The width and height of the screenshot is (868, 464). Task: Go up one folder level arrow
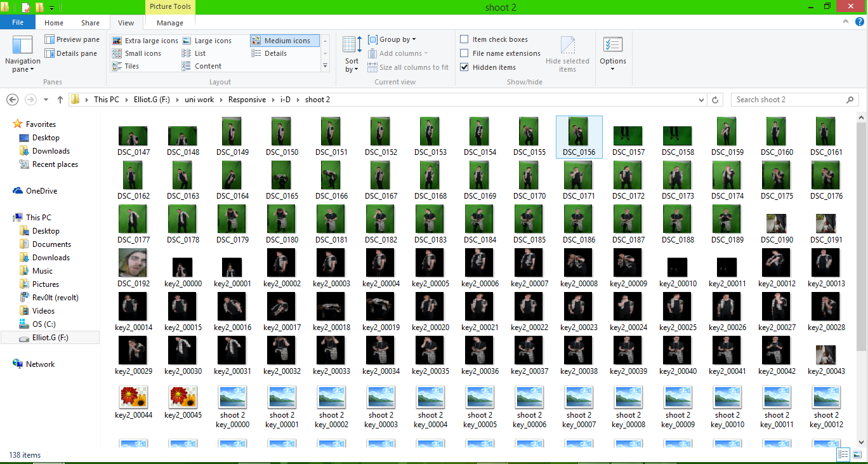[60, 100]
